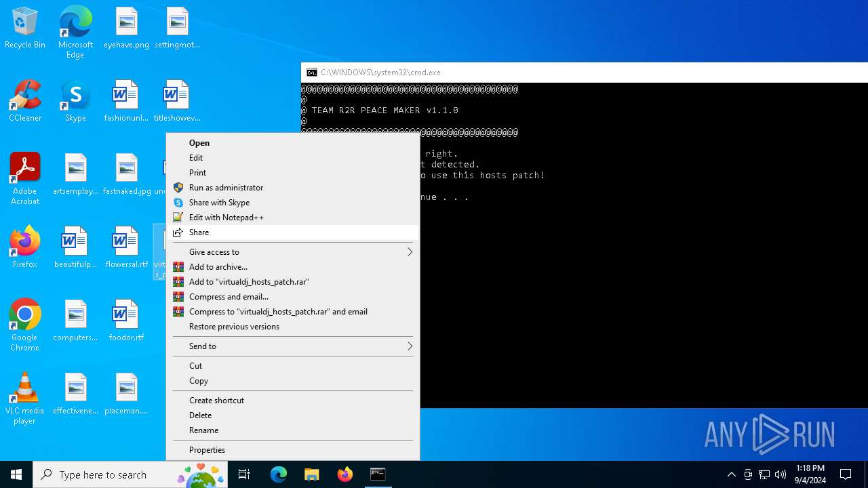Screen dimensions: 868x488
Task: Select the foodor.rtf document icon
Action: point(126,321)
